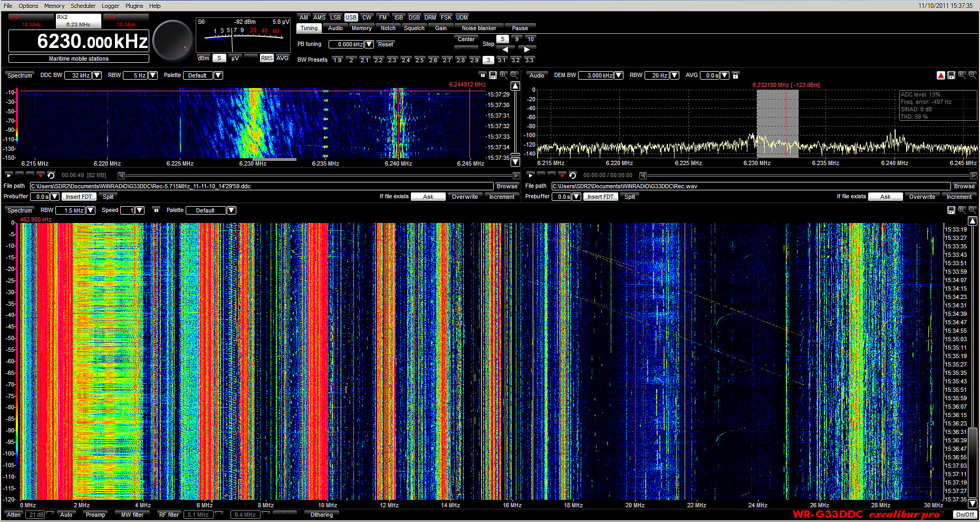Open the Plugins menu
The height and width of the screenshot is (522, 980).
[x=134, y=6]
